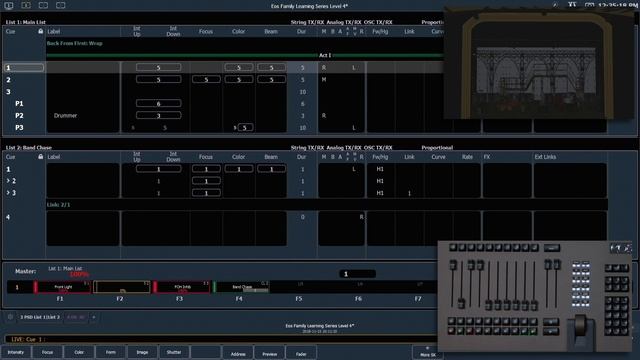Screen dimensions: 640x360
Task: Grab second fader handle sitting at bottom
Action: point(461,303)
